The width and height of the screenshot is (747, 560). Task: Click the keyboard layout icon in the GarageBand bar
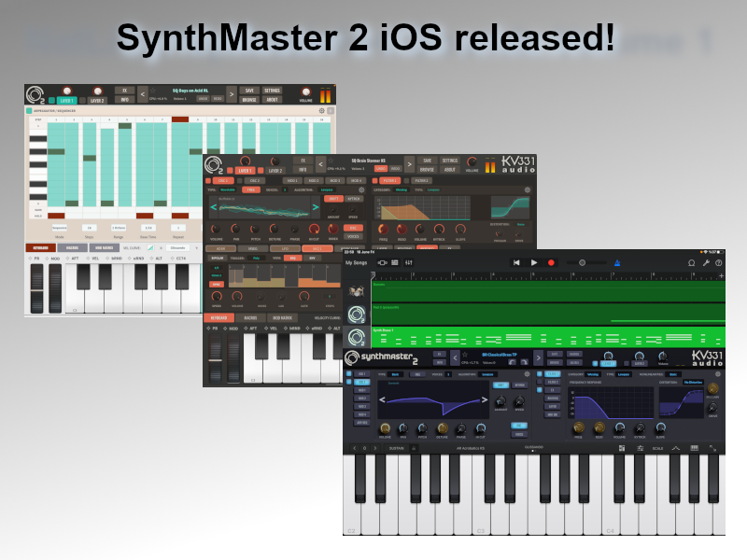pos(694,448)
